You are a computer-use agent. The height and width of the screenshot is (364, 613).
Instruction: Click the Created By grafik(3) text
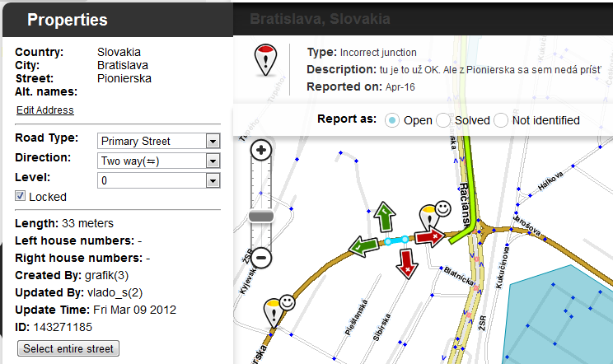click(x=72, y=275)
